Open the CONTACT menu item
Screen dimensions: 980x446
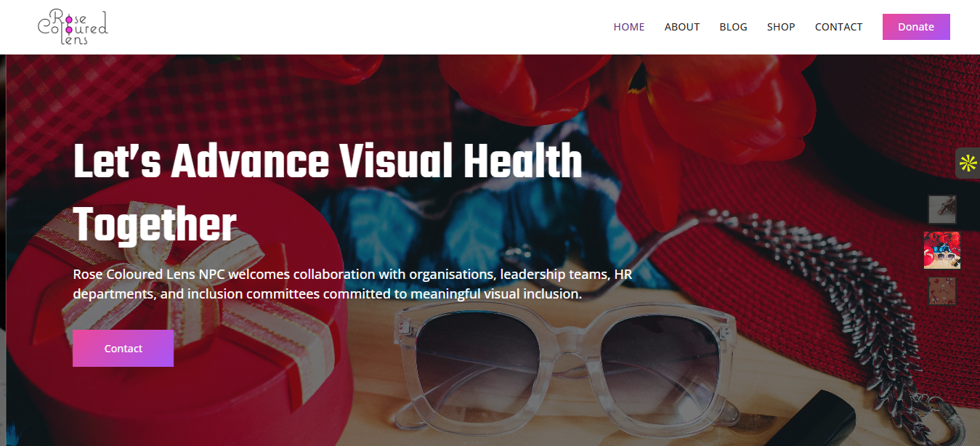(x=839, y=27)
